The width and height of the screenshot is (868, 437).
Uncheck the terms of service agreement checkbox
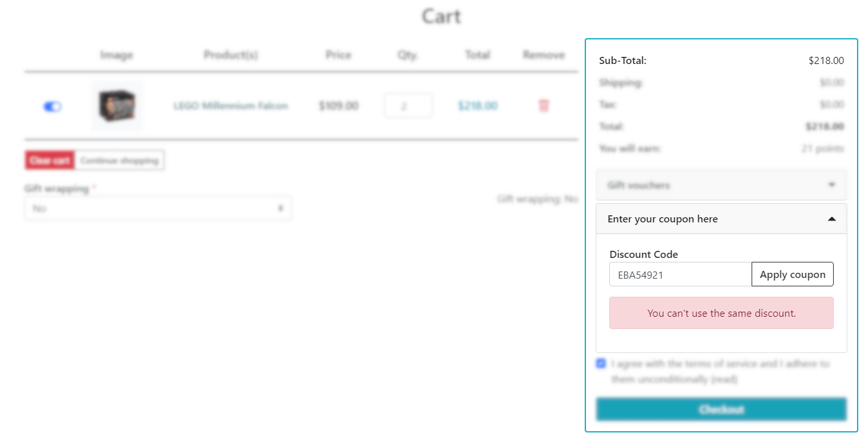coord(601,363)
